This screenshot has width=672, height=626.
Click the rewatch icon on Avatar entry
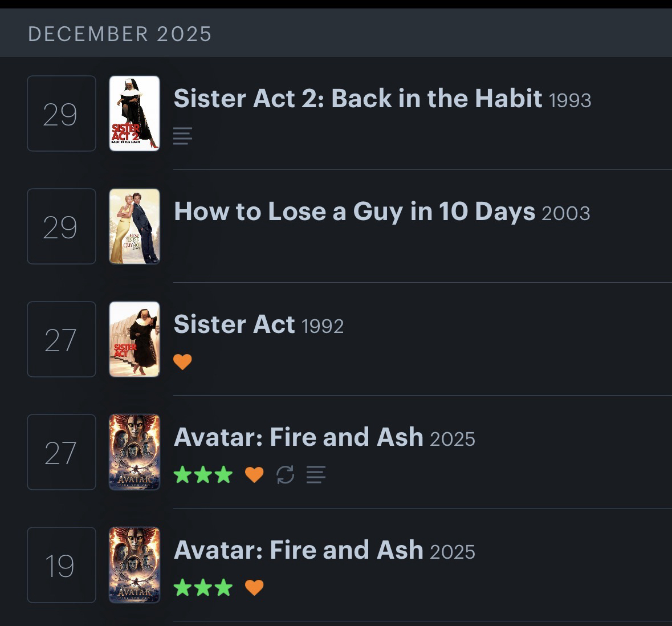[285, 474]
